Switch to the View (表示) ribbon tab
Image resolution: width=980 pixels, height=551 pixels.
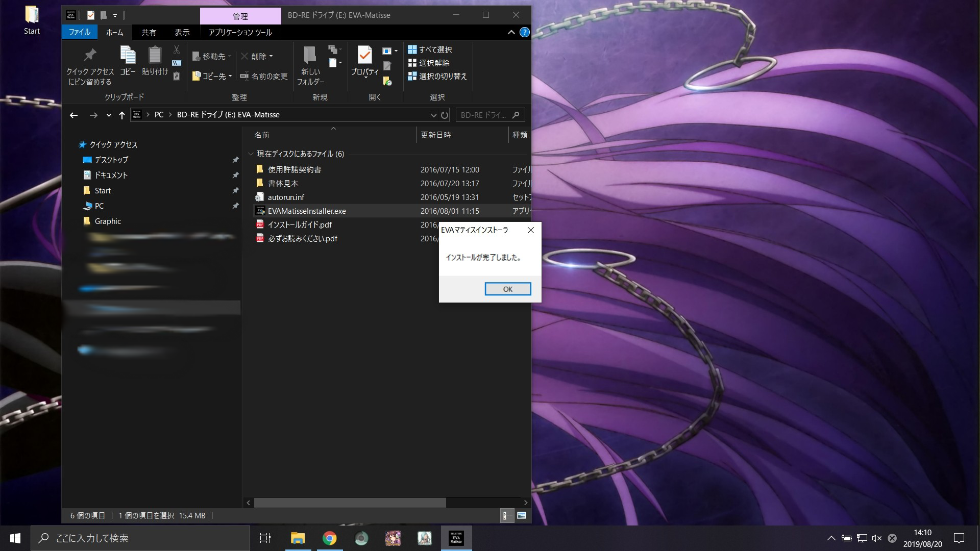pos(182,32)
